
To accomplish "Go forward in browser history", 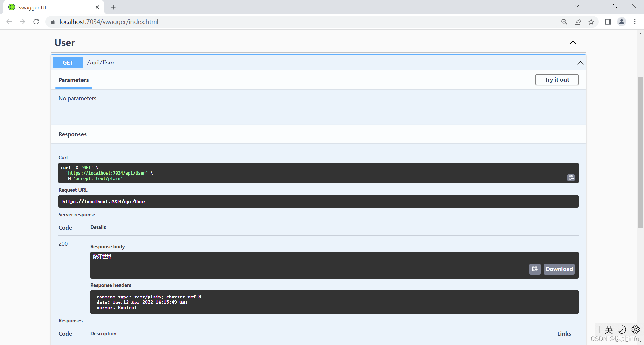I will 22,22.
